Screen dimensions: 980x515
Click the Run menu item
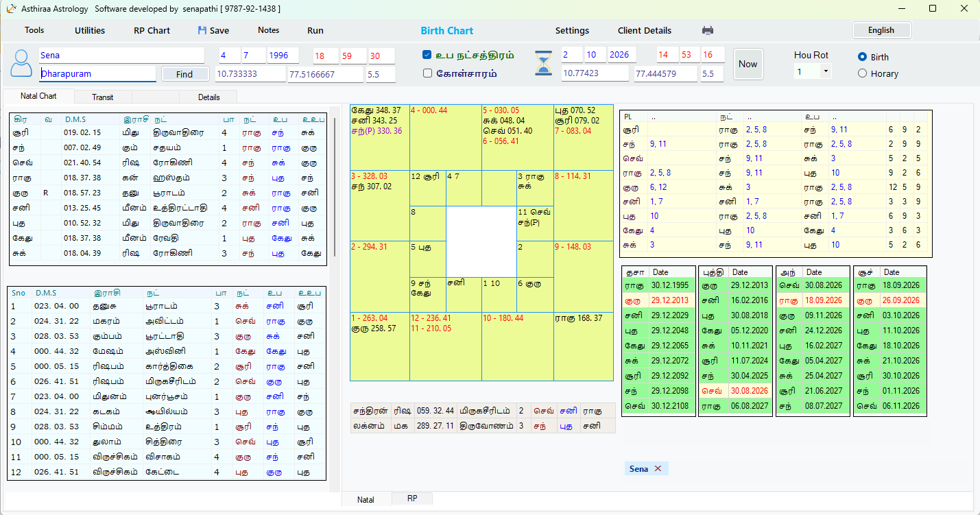point(315,30)
